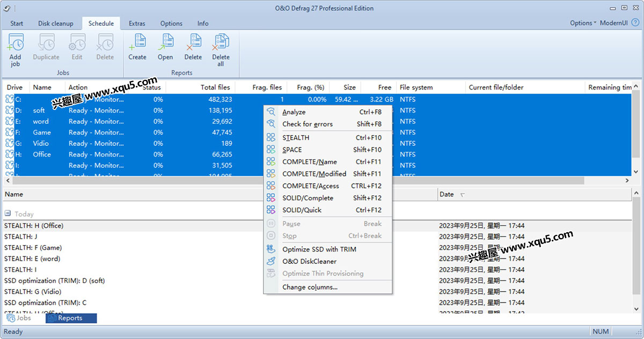Launch O&O DiskCleaner from context menu
644x339 pixels.
tap(328, 261)
